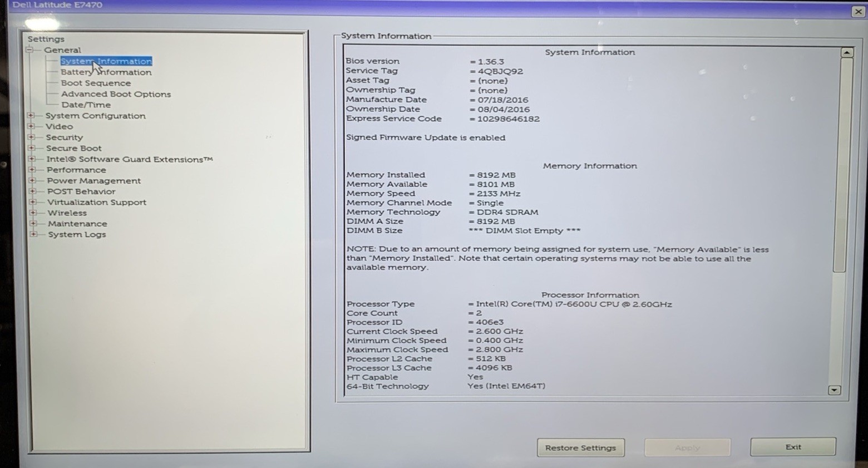The image size is (868, 468).
Task: Click the Memory Speed value 2133 MHz
Action: click(499, 194)
